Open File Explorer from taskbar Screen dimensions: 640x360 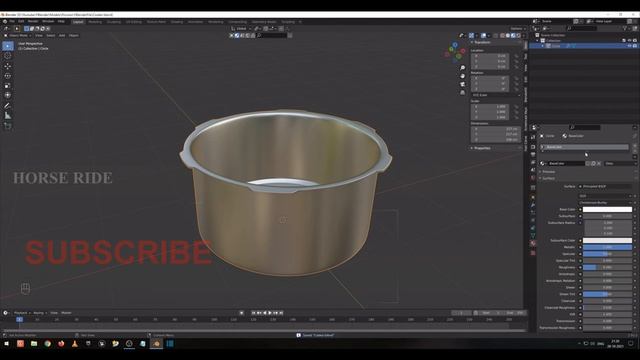tap(34, 344)
